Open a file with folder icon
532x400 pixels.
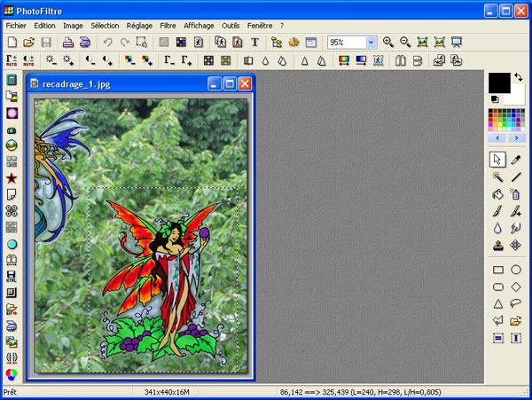[29, 42]
